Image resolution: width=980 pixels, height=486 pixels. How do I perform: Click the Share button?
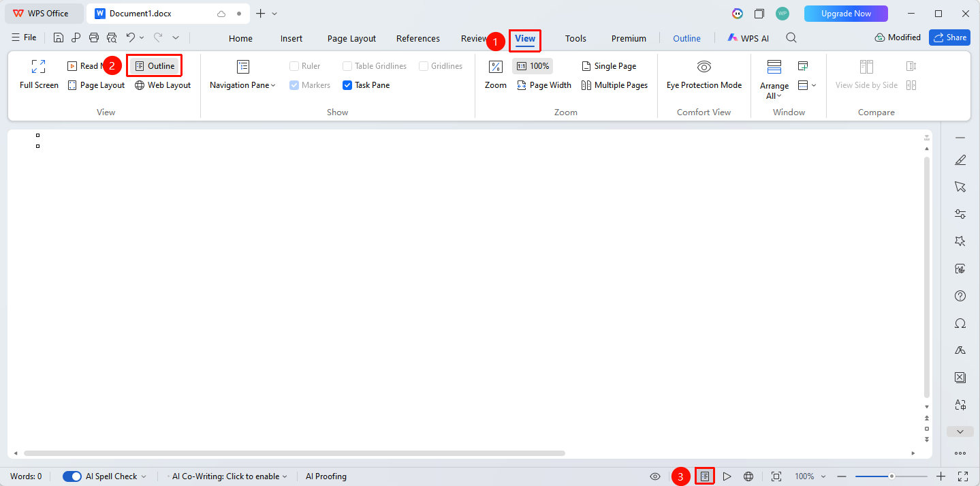coord(949,37)
